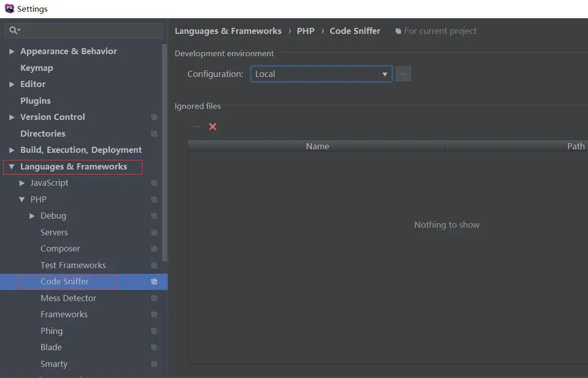Expand the Version Control section
The height and width of the screenshot is (378, 588).
point(12,117)
